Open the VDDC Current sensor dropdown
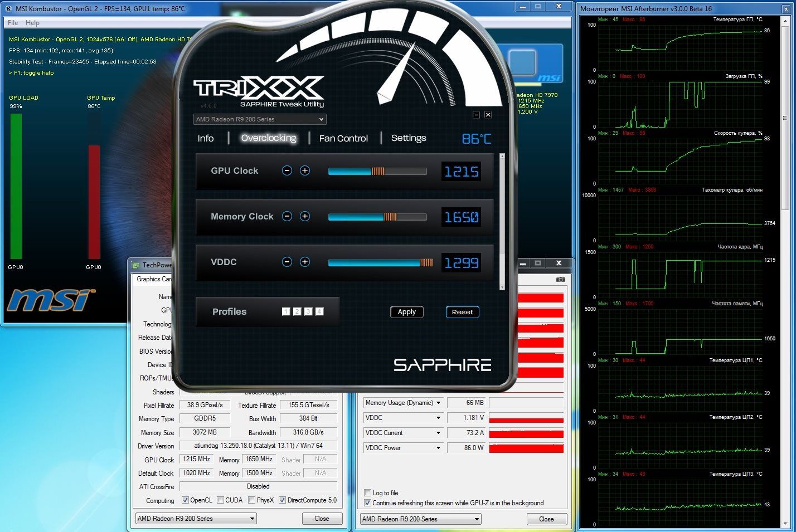Screen dimensions: 796x532 [438, 433]
